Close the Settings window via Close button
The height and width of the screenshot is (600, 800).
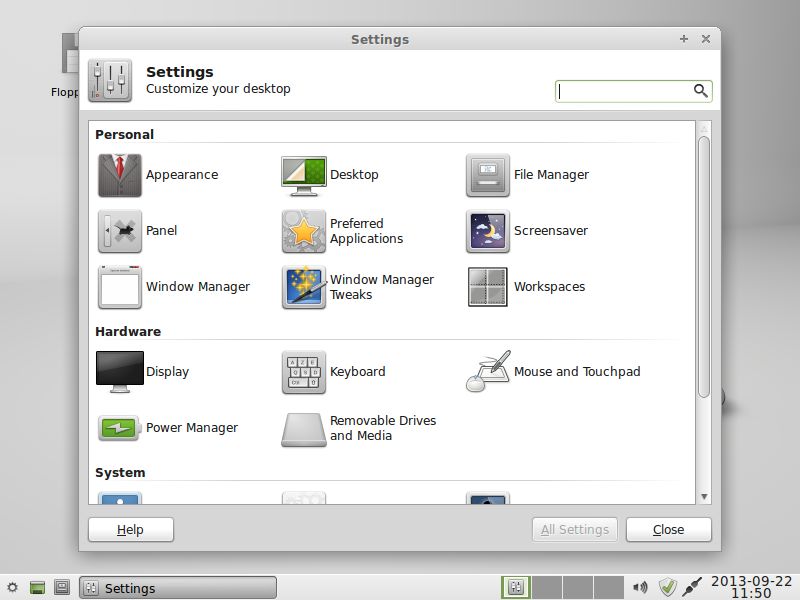click(x=668, y=530)
